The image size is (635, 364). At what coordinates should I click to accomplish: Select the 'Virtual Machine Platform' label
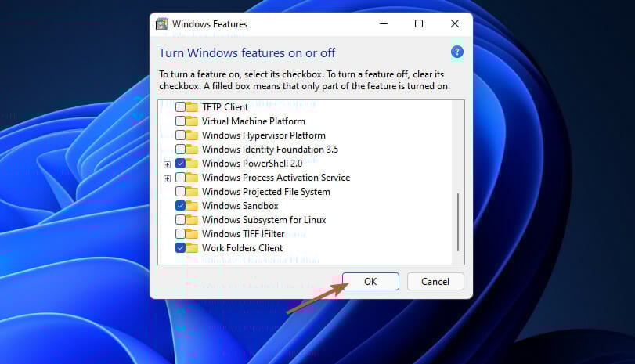point(254,121)
